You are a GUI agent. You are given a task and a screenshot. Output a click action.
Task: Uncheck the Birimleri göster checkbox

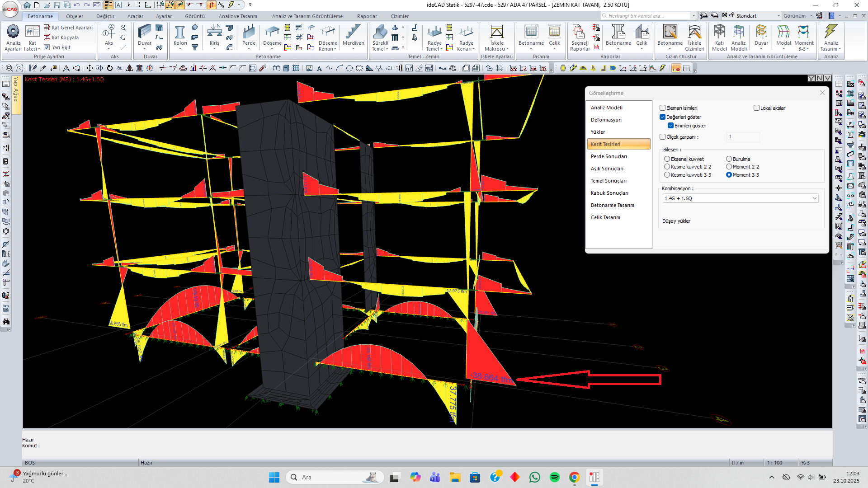[x=670, y=126]
